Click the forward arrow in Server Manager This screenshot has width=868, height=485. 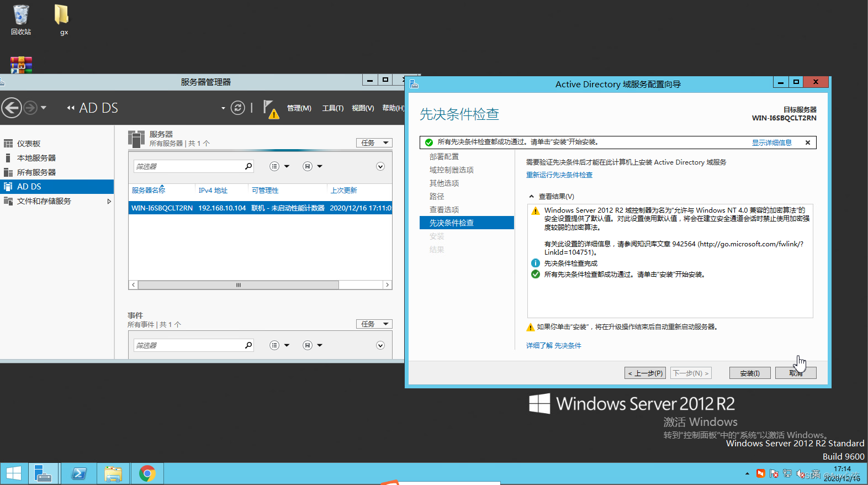tap(30, 108)
